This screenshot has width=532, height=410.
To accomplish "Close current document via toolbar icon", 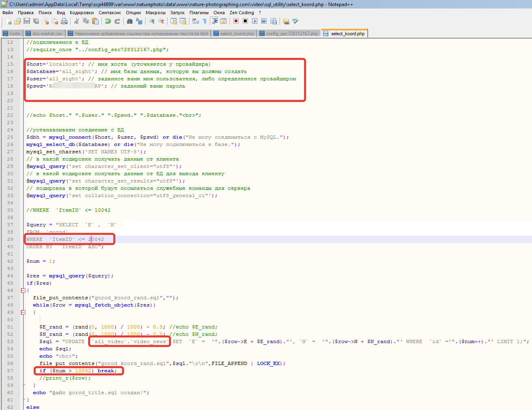I will pos(45,21).
